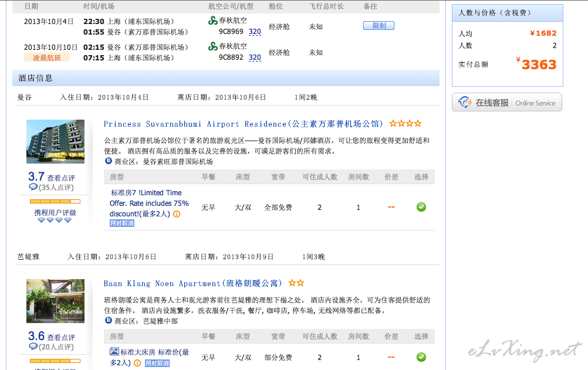The width and height of the screenshot is (588, 370).
Task: Open the 标准房7 Limited Time Offer room link
Action: pos(149,203)
